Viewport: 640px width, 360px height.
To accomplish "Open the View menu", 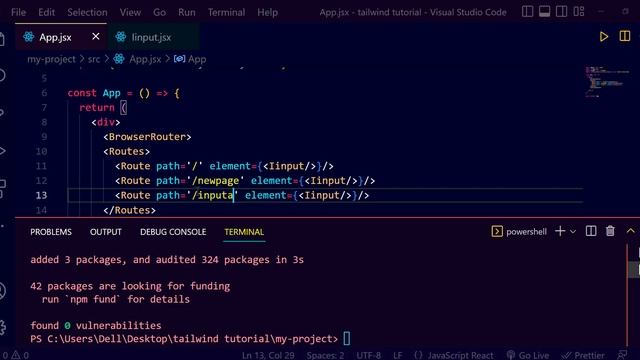I will pyautogui.click(x=130, y=12).
